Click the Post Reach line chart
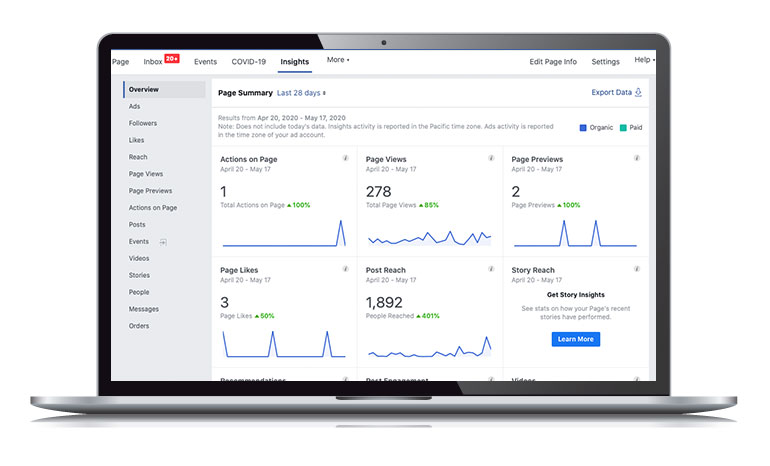 [x=429, y=346]
